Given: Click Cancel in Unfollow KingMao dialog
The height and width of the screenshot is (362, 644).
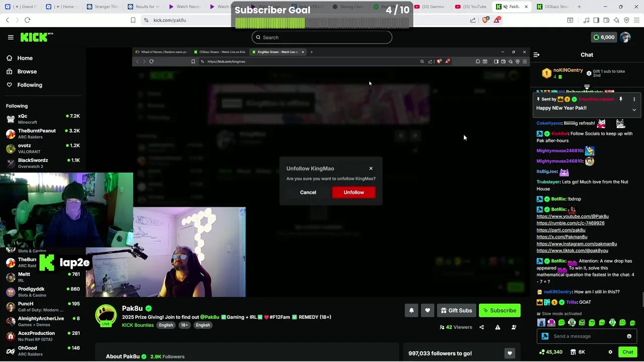Looking at the screenshot, I should 308,192.
